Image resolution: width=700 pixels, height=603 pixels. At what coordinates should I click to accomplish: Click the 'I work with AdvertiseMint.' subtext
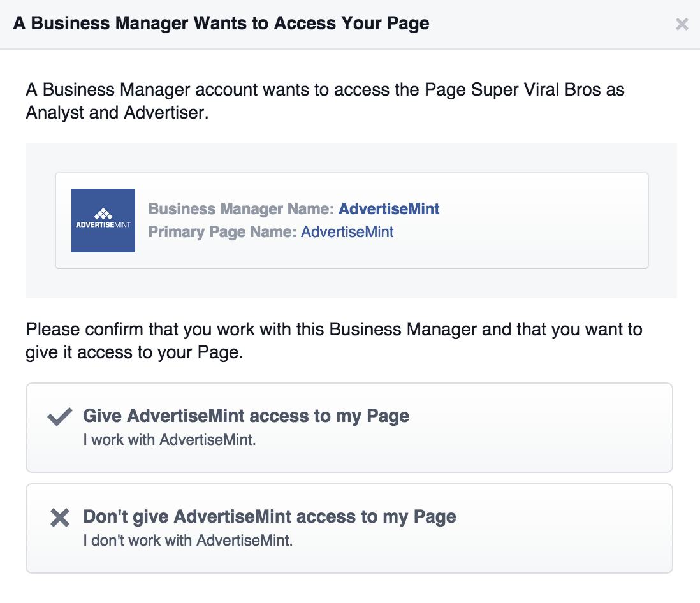point(170,440)
